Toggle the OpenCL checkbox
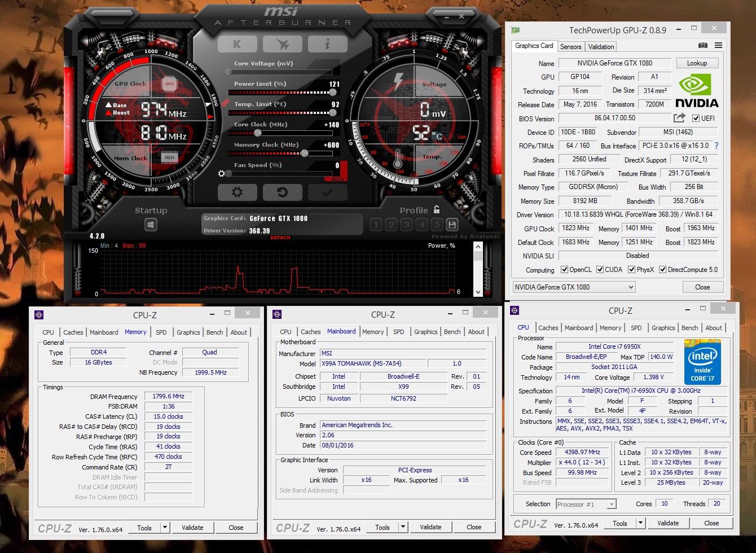Image resolution: width=756 pixels, height=553 pixels. [564, 270]
